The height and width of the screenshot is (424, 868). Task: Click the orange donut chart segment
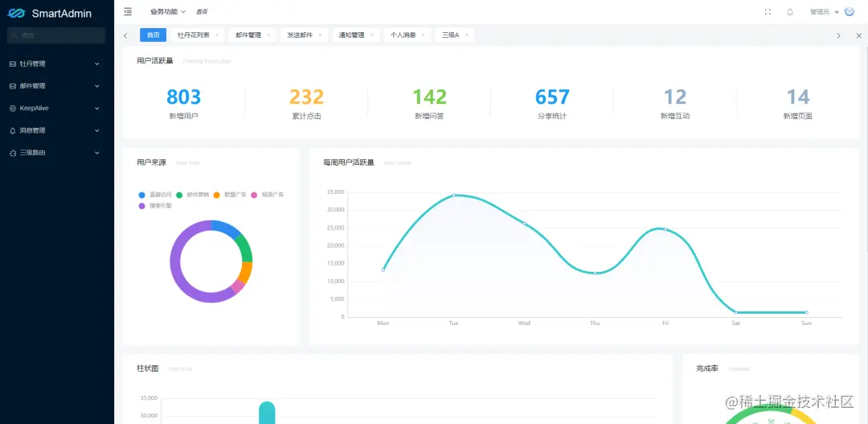[246, 272]
